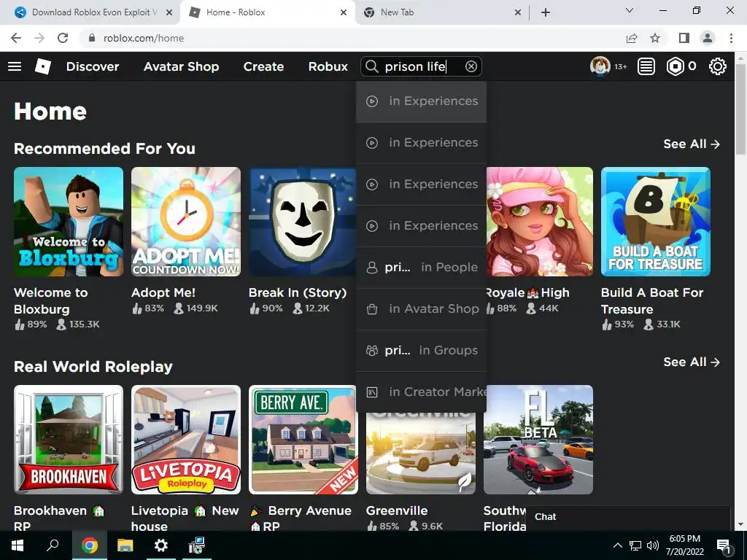Open File Explorer from taskbar
The width and height of the screenshot is (747, 560).
[x=125, y=545]
